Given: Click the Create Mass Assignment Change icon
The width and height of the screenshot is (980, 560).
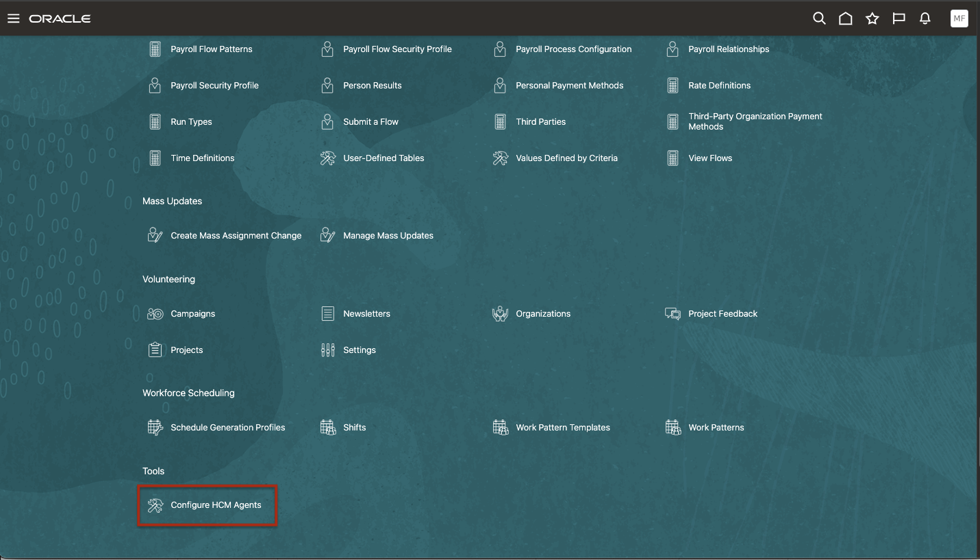Looking at the screenshot, I should pyautogui.click(x=155, y=236).
